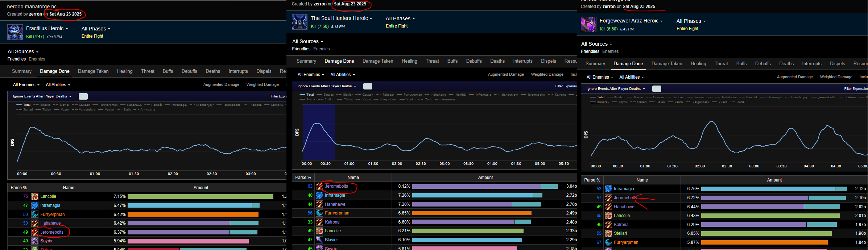Click the Fractillus Heroic boss portrait icon
The height and width of the screenshot is (250, 868).
pos(15,32)
